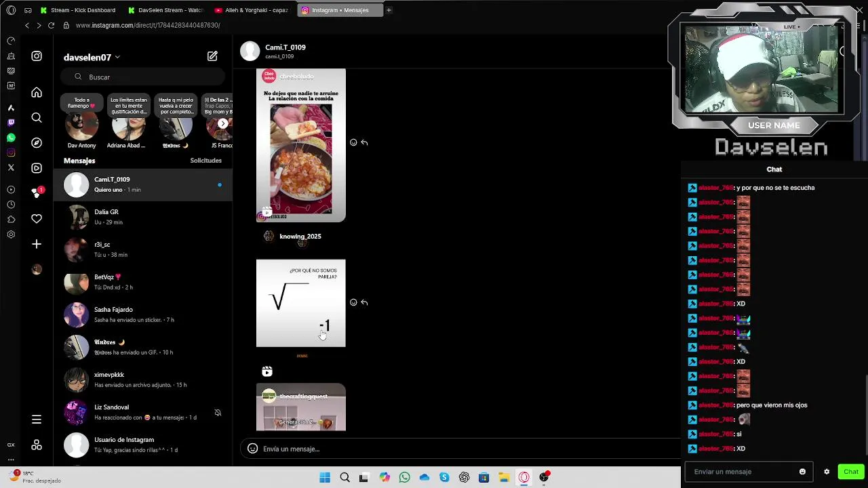
Task: Click the Buscar search field
Action: pos(143,77)
